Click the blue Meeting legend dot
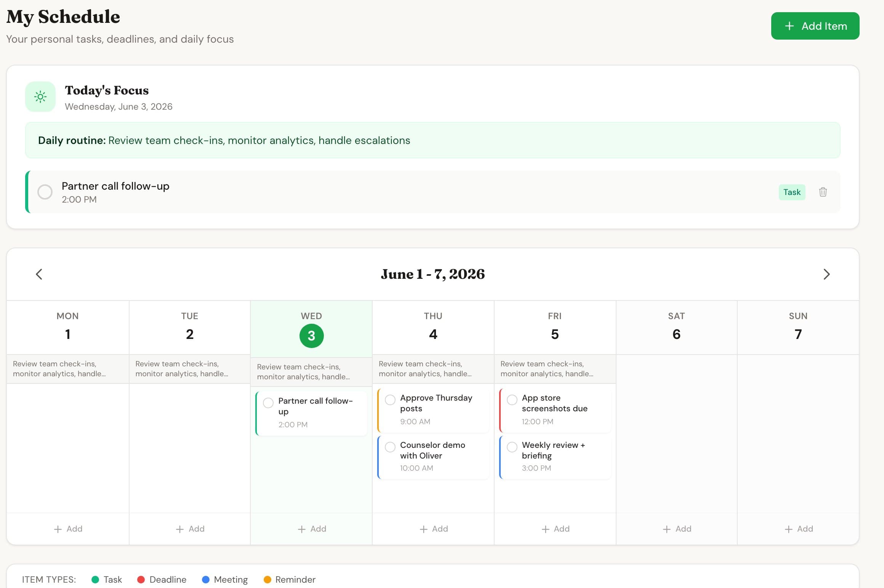 coord(206,579)
